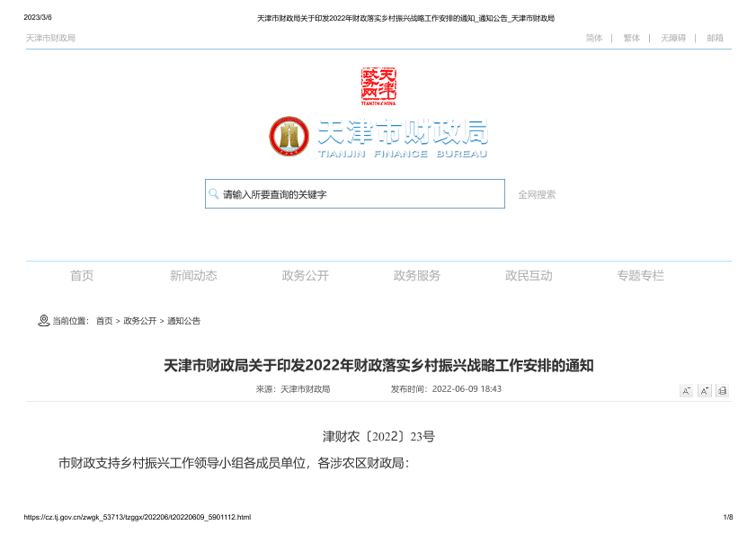Click the Tianjin Finance Bureau emblem logo
This screenshot has width=756, height=534.
[289, 136]
